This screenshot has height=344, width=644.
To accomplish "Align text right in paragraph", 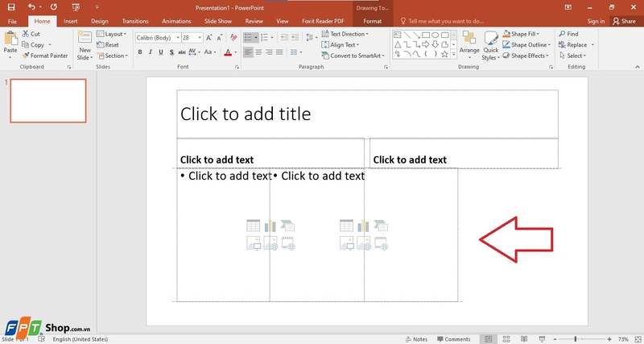I will coord(270,52).
